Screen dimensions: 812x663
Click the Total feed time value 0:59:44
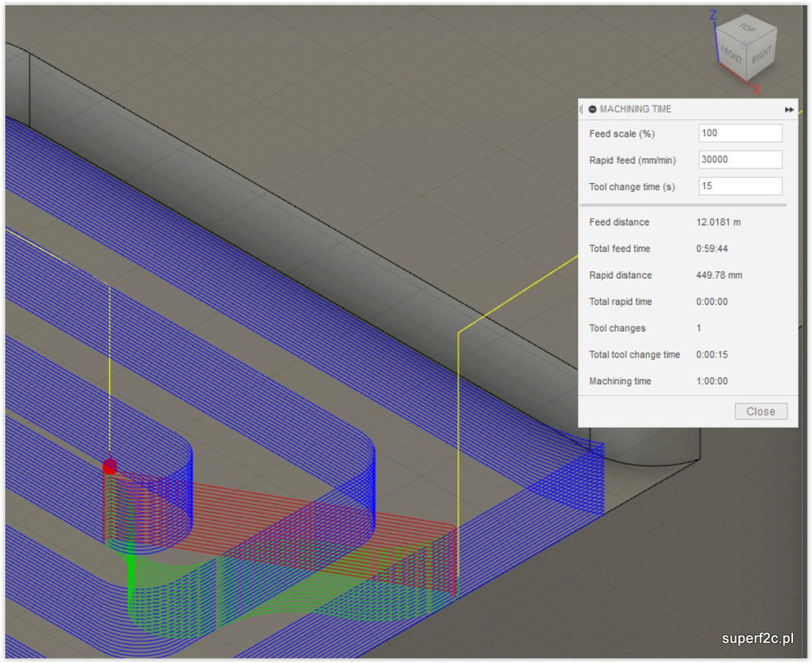point(711,249)
